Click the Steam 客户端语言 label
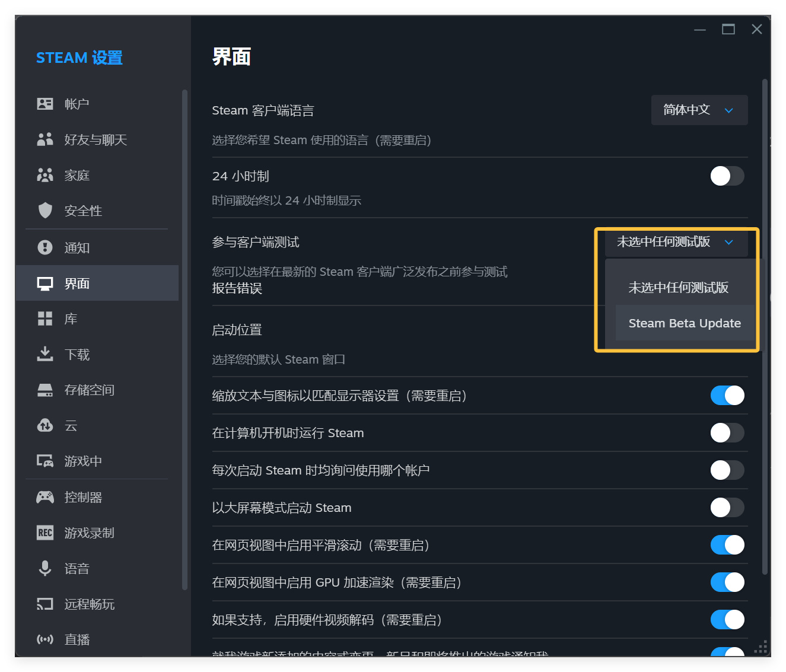This screenshot has height=672, width=786. pyautogui.click(x=263, y=110)
